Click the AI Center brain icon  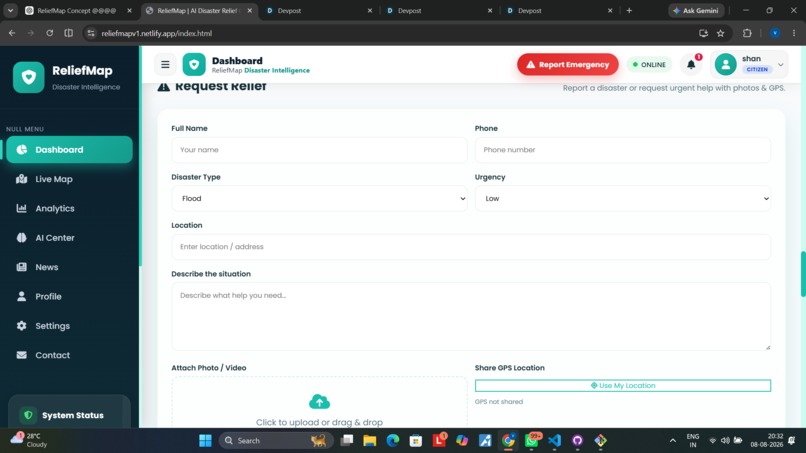click(22, 238)
